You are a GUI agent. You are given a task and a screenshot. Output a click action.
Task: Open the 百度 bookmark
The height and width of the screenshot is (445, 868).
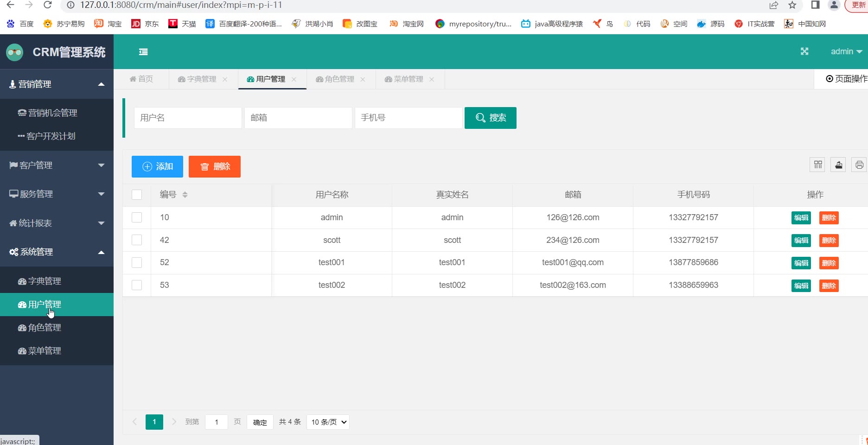[x=20, y=24]
